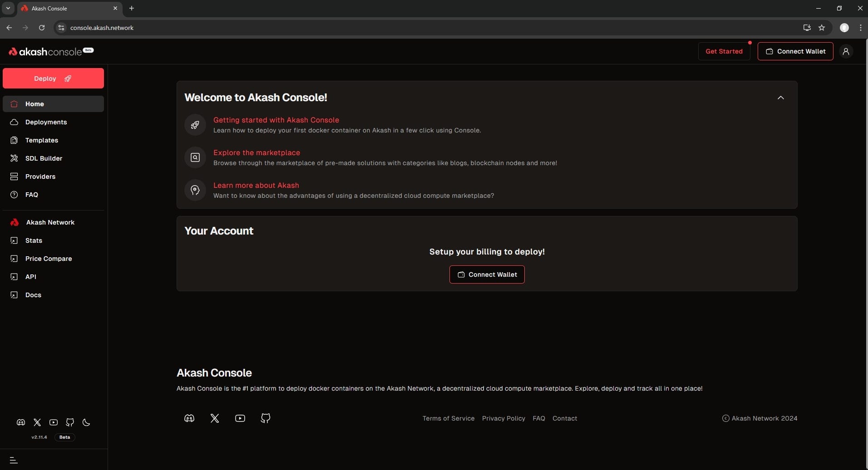Open Discord from the sidebar footer
The image size is (868, 470).
[21, 422]
